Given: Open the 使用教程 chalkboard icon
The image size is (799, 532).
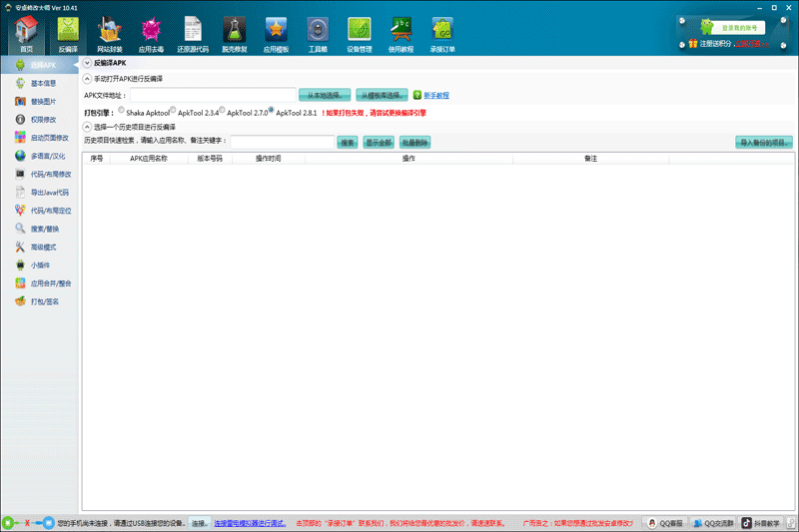Looking at the screenshot, I should [x=400, y=34].
